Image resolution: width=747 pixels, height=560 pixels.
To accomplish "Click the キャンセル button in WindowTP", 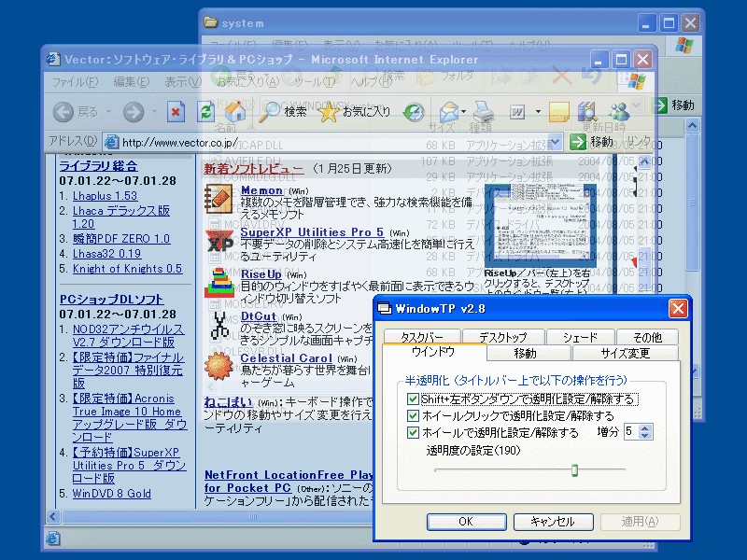I will 553,522.
